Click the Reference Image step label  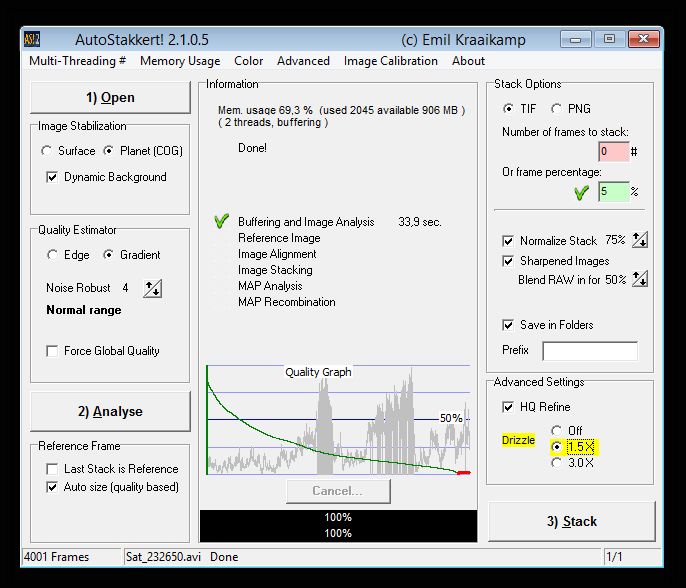279,238
